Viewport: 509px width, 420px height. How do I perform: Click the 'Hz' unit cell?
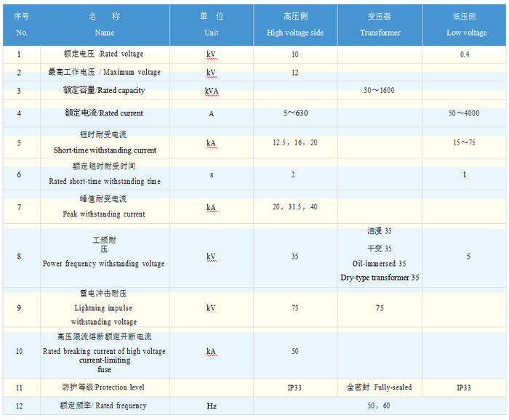click(x=212, y=406)
